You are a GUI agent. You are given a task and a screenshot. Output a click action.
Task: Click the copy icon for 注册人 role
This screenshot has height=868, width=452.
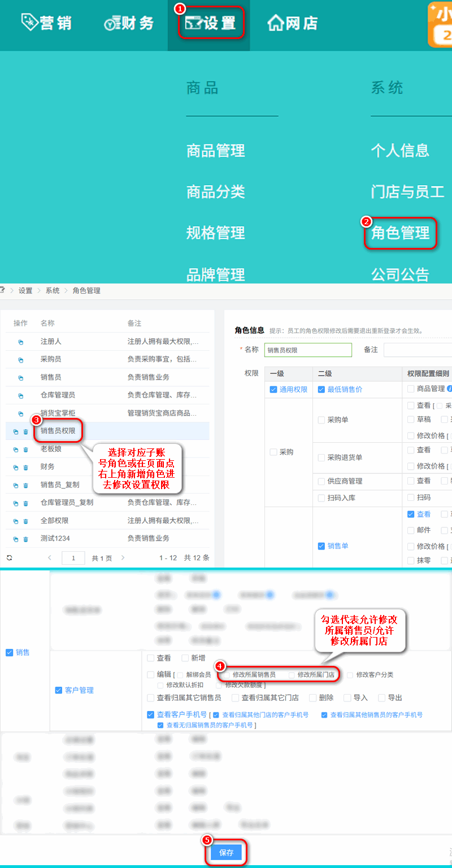coord(21,342)
